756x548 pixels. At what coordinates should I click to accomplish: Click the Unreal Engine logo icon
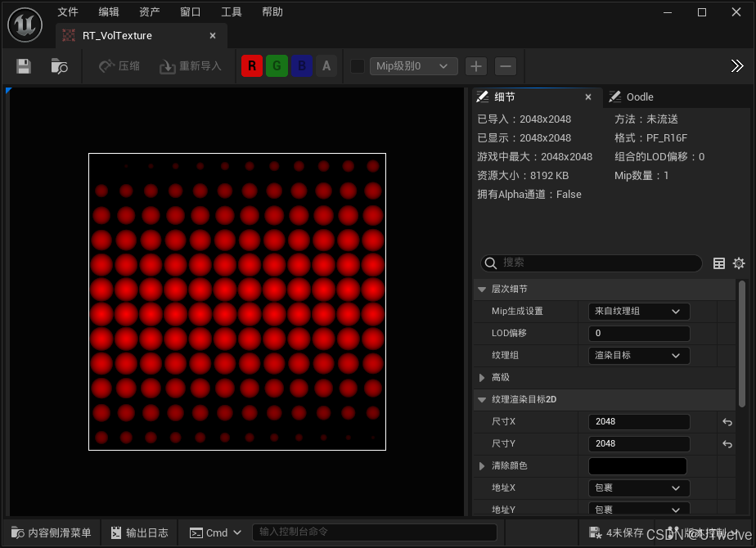(x=25, y=25)
